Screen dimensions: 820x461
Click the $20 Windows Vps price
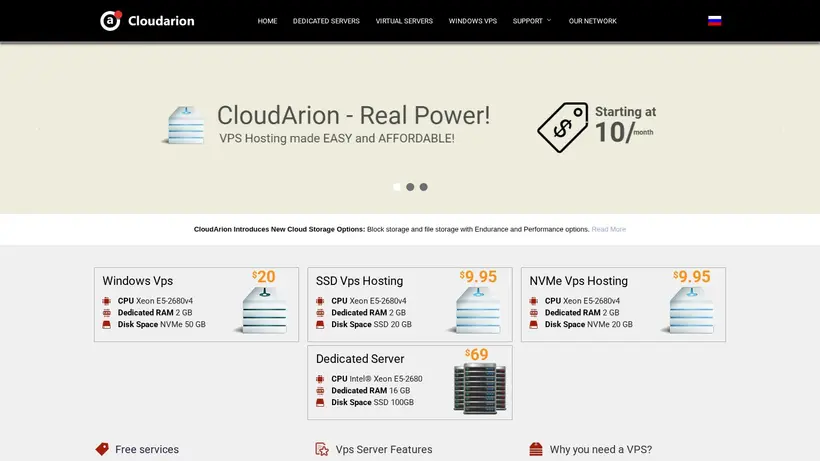pyautogui.click(x=264, y=276)
